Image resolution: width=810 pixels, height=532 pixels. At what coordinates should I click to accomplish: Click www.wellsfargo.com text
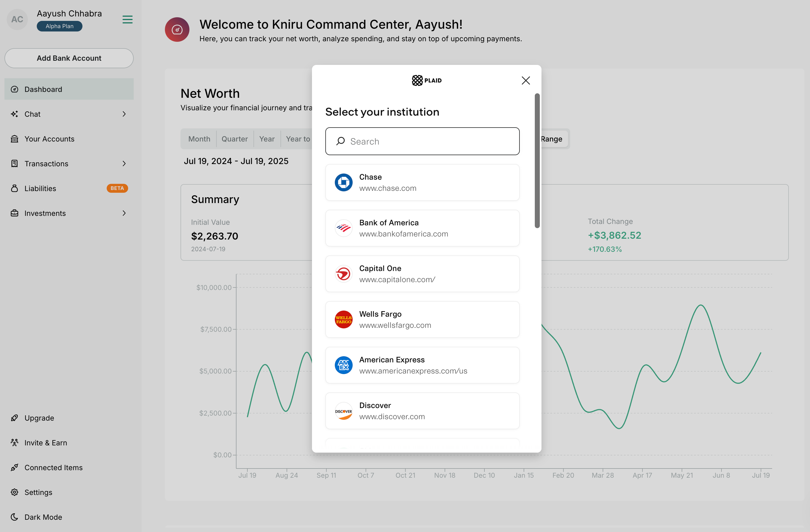pyautogui.click(x=395, y=325)
